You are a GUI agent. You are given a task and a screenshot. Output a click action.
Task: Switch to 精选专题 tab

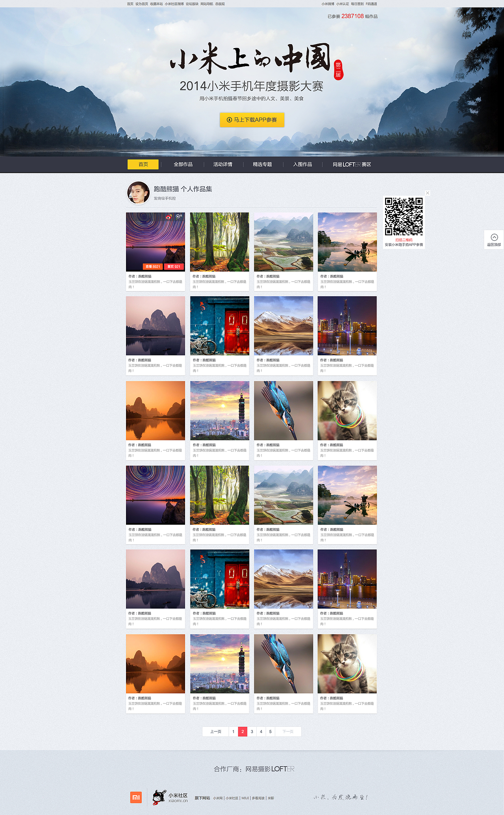click(263, 164)
